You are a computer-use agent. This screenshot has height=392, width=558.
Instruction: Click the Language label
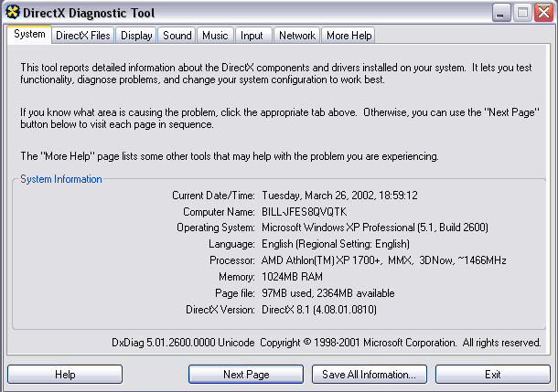pyautogui.click(x=231, y=244)
